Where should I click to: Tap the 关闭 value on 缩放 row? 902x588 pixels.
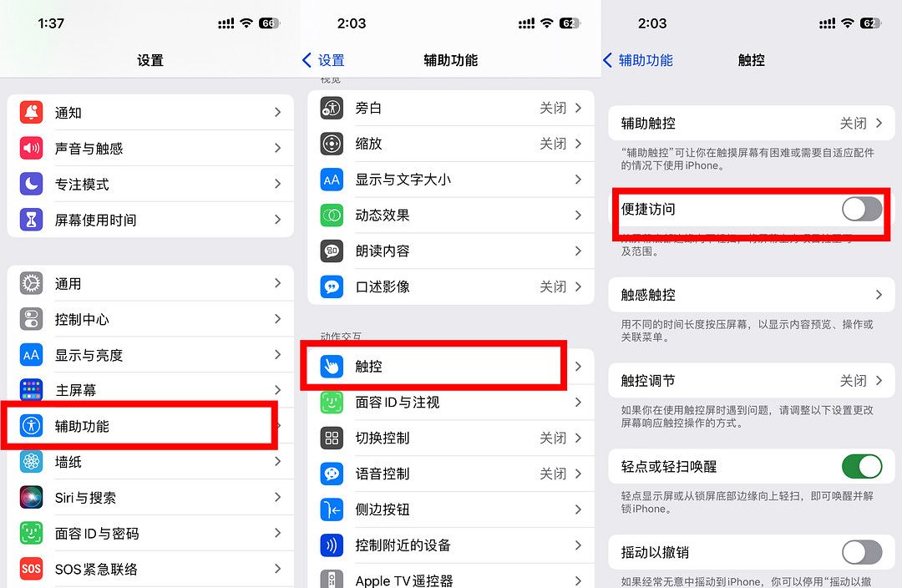point(553,144)
